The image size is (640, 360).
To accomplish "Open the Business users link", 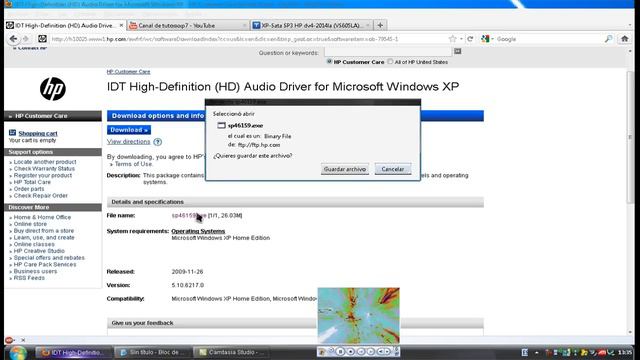I will (36, 271).
